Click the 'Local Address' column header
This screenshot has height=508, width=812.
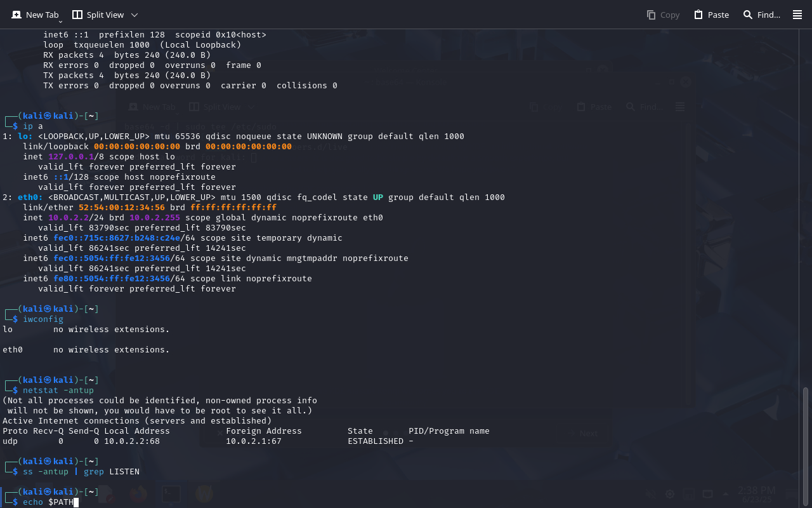pos(137,431)
